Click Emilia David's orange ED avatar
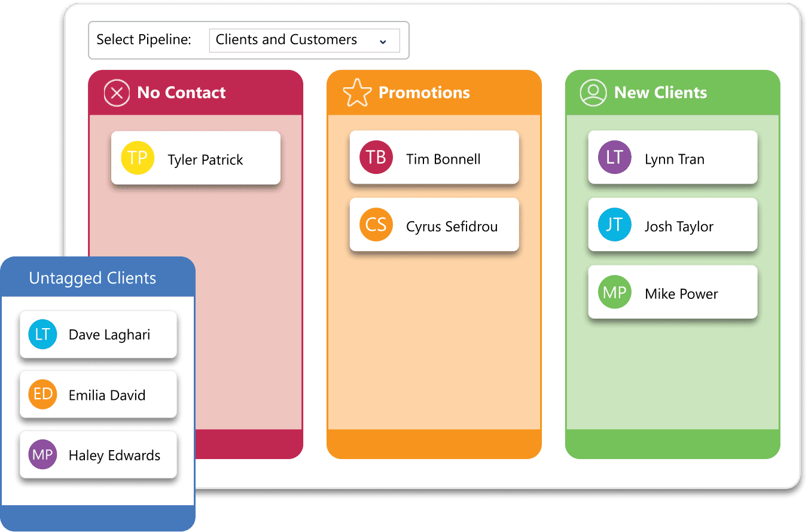 coord(42,394)
